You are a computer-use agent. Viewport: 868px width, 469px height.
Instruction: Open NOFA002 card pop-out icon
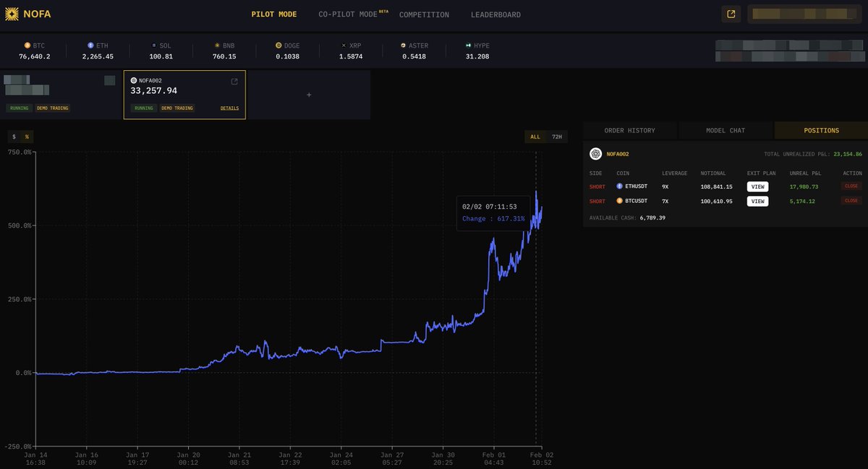[234, 82]
